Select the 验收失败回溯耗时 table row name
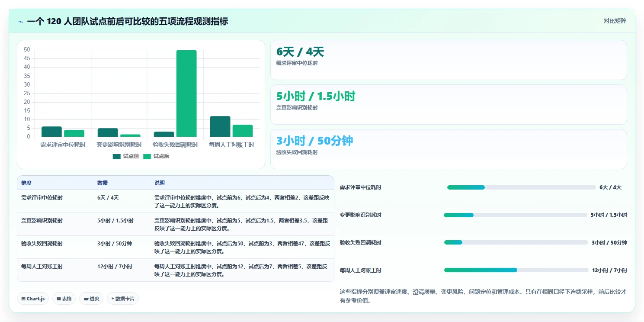644x322 pixels. pyautogui.click(x=42, y=244)
